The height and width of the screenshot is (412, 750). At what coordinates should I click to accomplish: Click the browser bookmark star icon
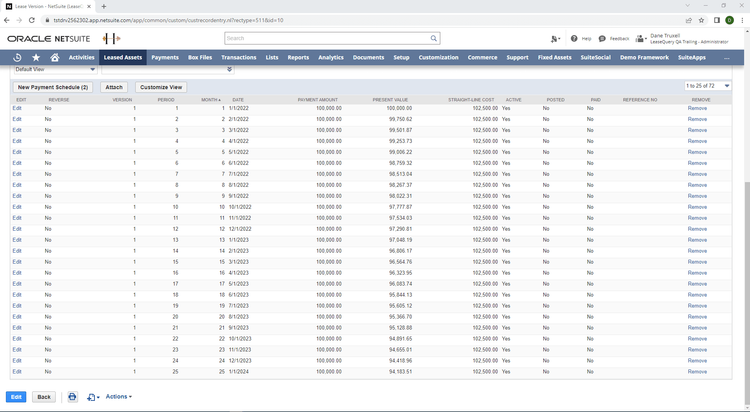pyautogui.click(x=701, y=20)
